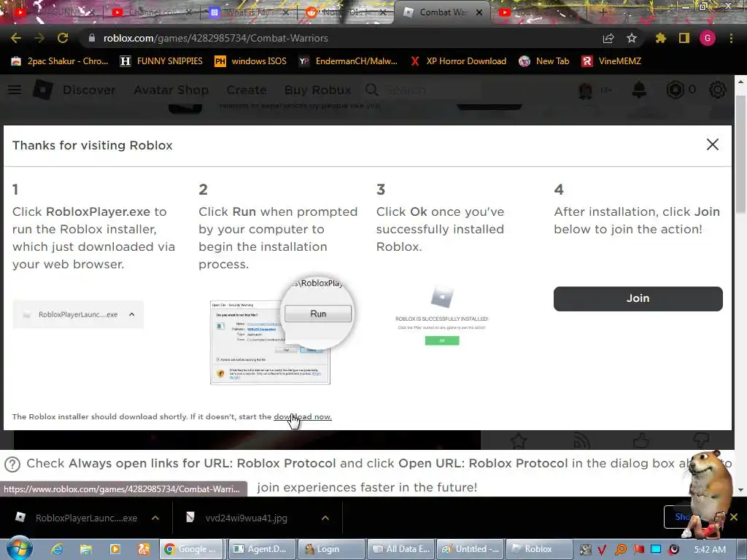The image size is (747, 560).
Task: Share this page icon in address bar
Action: 608,38
